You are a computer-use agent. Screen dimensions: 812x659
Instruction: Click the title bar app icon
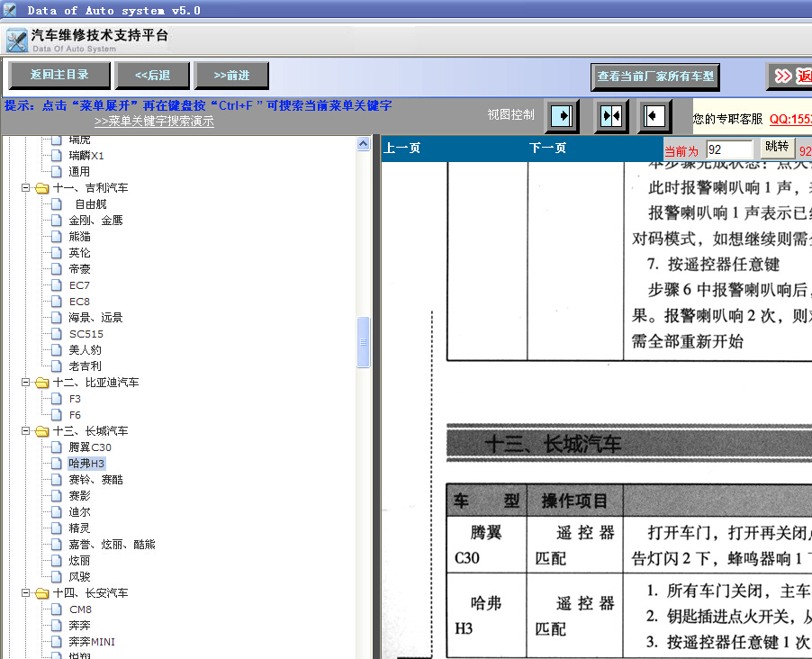10,10
